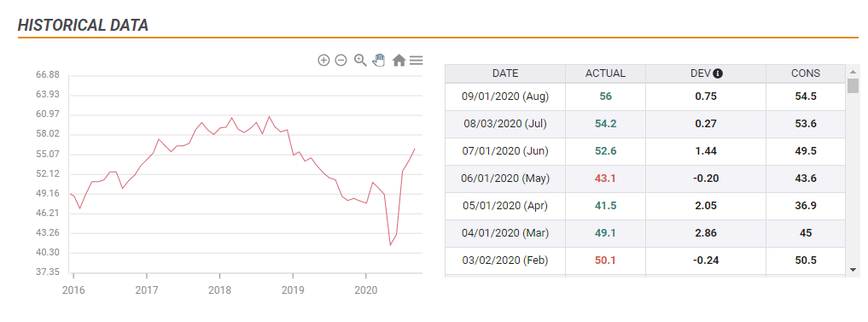Viewport: 868px width, 322px height.
Task: Click the scrollbar up arrow
Action: click(x=853, y=72)
